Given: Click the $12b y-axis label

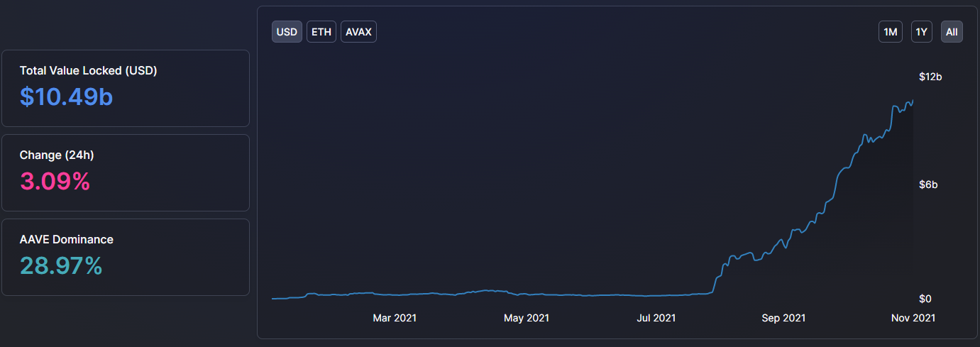Looking at the screenshot, I should 930,77.
